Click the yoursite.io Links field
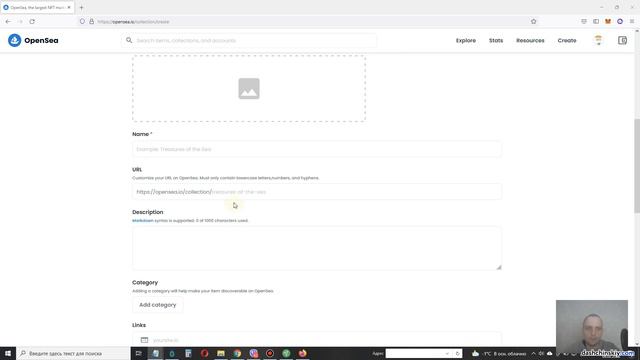This screenshot has height=360, width=640. pyautogui.click(x=317, y=340)
